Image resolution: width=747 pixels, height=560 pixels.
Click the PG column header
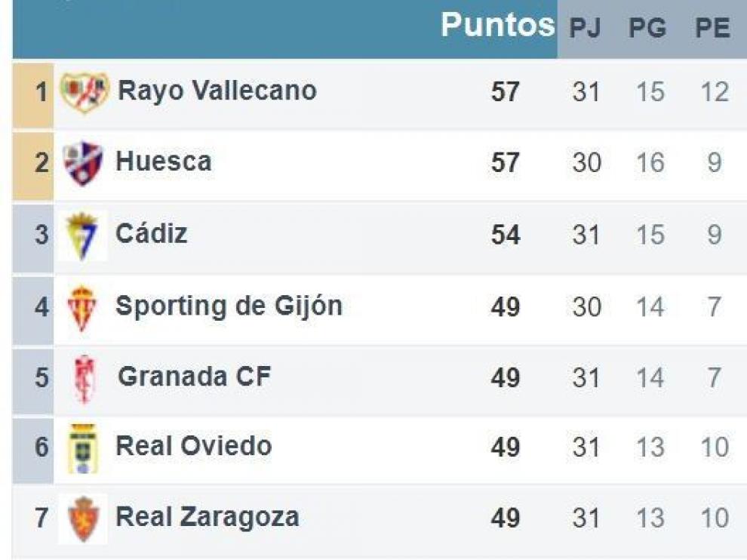click(647, 28)
